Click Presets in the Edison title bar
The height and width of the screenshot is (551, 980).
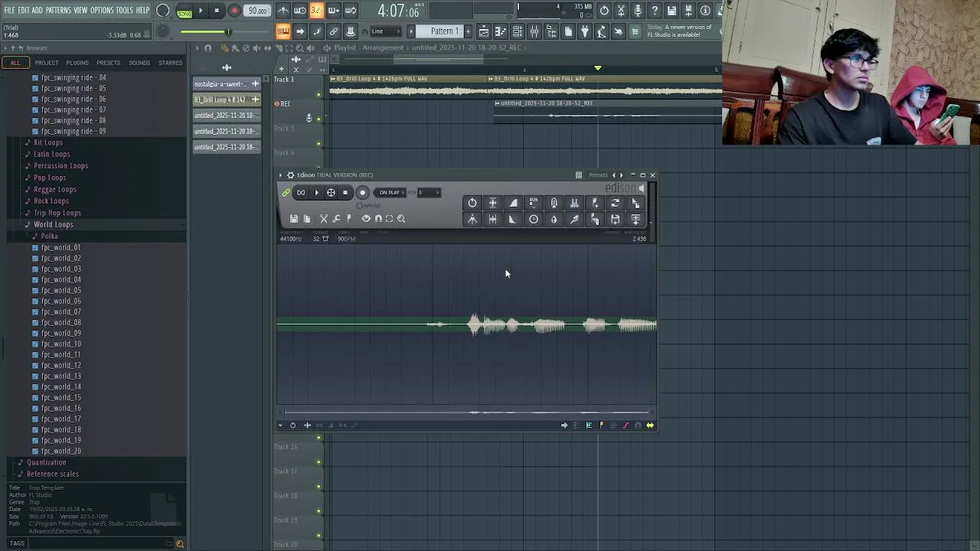coord(598,175)
